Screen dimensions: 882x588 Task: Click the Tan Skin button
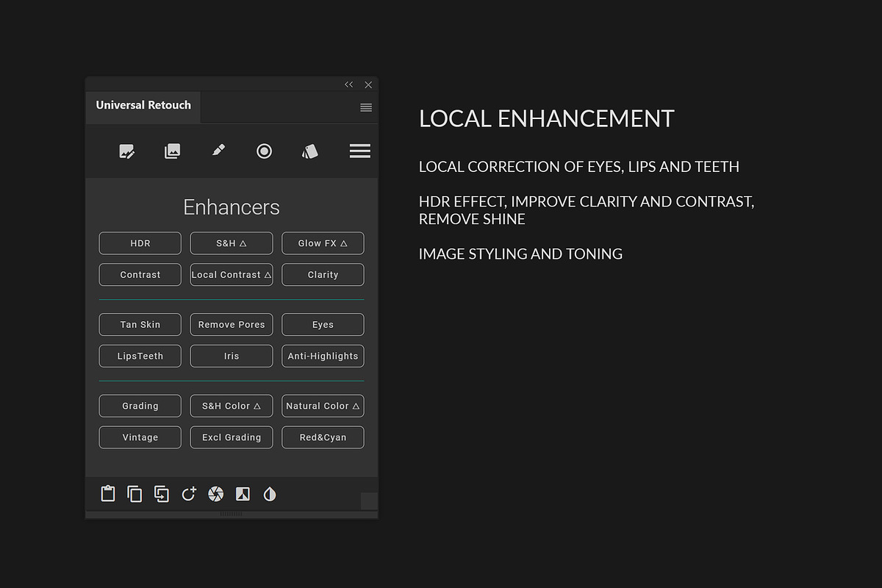tap(140, 325)
